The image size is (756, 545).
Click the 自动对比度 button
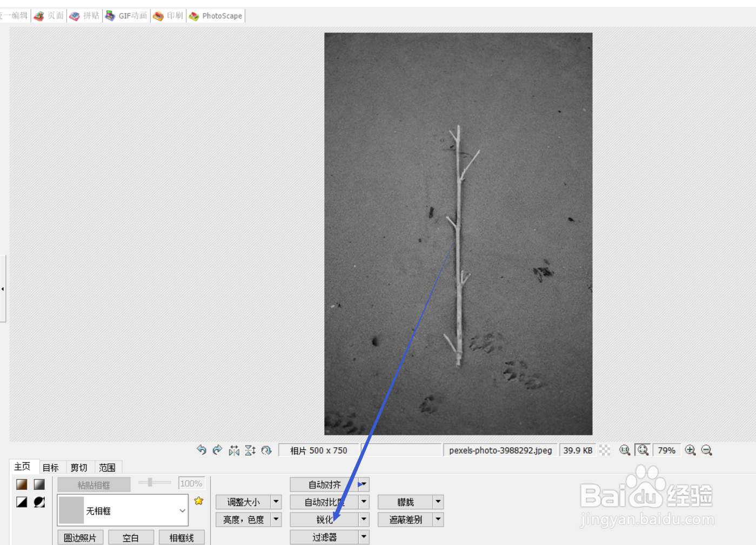tap(324, 502)
